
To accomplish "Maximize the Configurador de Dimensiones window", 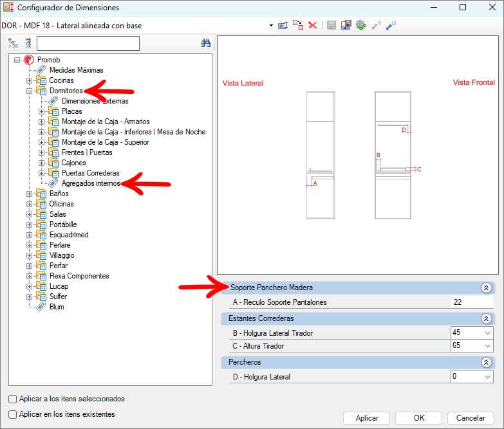I will click(x=463, y=7).
